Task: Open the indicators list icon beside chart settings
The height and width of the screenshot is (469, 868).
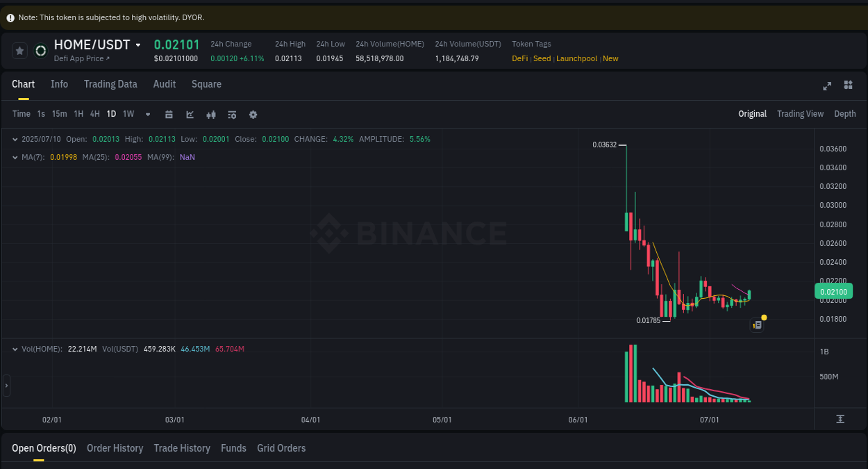Action: point(232,114)
